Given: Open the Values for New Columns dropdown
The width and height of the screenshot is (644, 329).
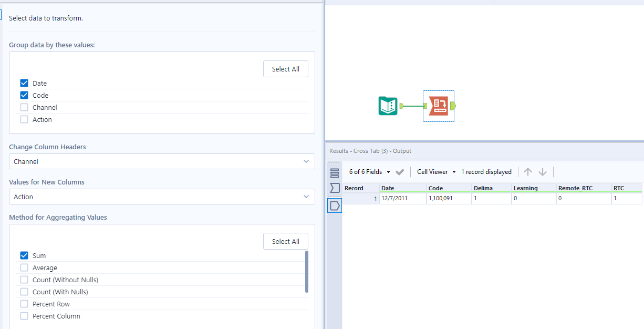Looking at the screenshot, I should point(161,197).
